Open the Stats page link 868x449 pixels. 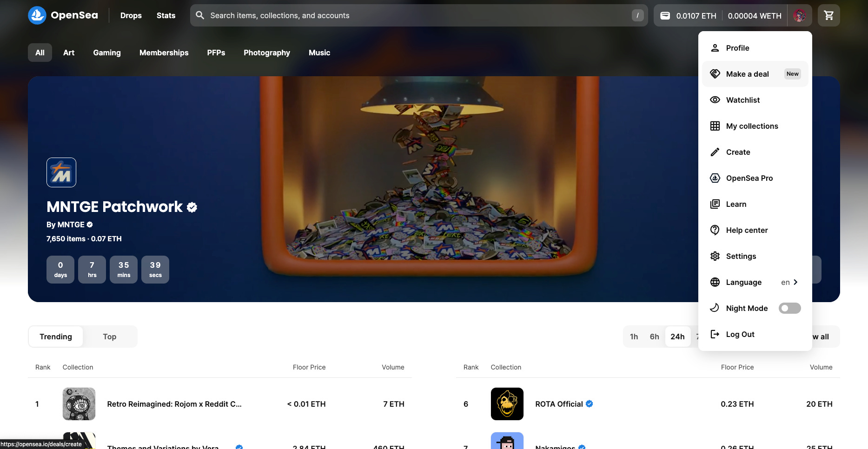pyautogui.click(x=166, y=15)
